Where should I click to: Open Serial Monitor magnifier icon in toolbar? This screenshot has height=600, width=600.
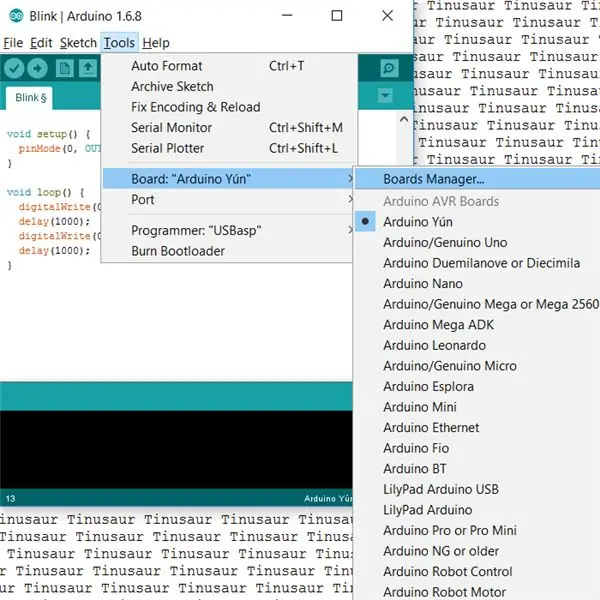389,68
